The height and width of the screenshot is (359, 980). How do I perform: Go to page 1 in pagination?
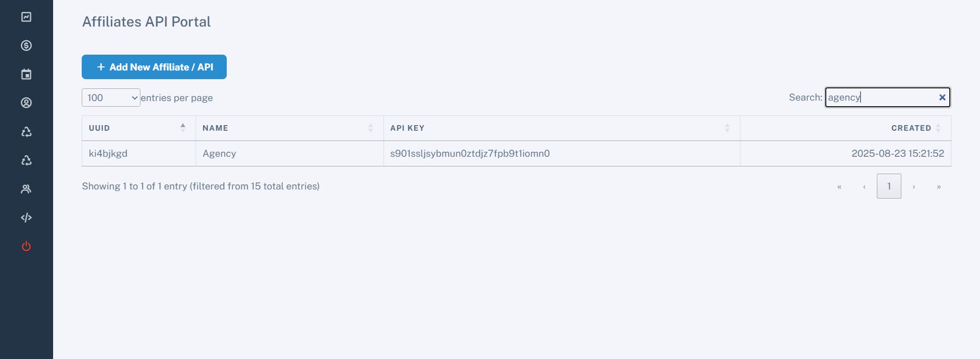[x=889, y=186]
